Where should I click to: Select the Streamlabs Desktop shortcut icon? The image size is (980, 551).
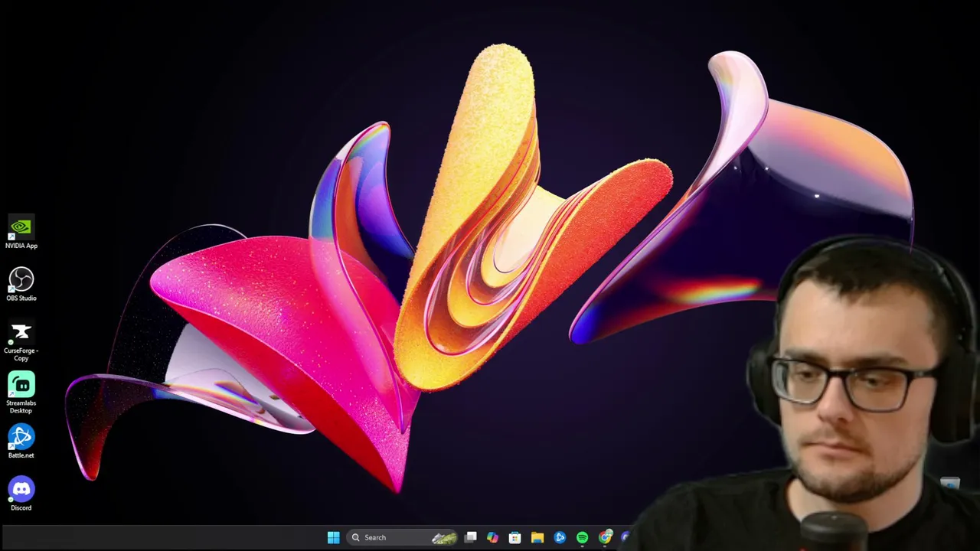pos(21,393)
